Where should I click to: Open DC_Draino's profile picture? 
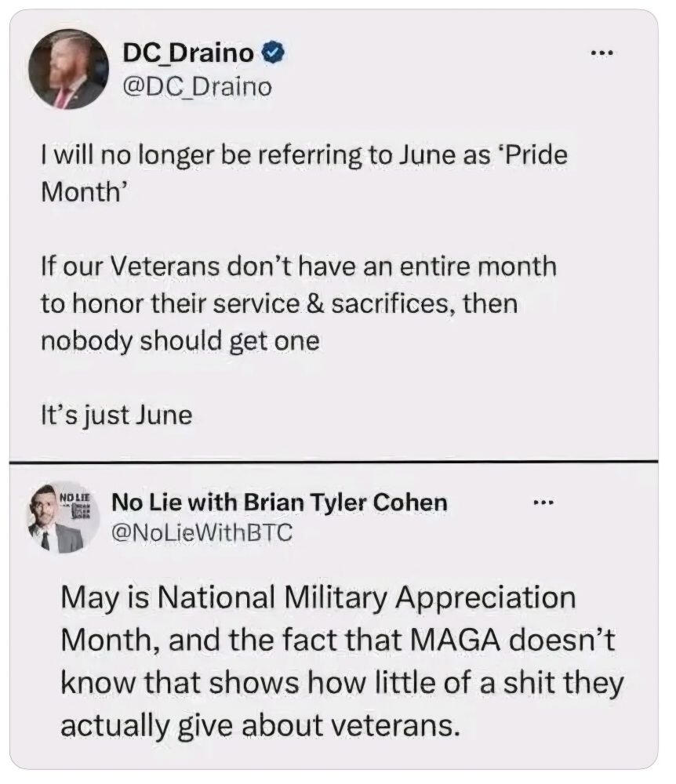click(68, 69)
